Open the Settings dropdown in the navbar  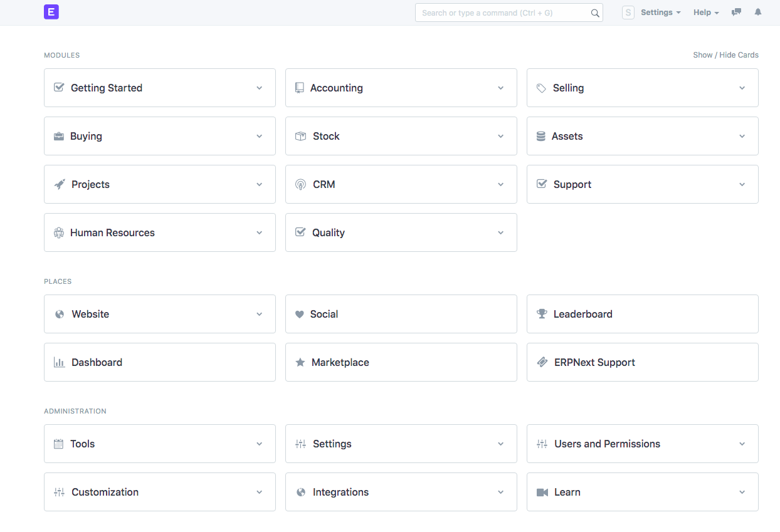[x=661, y=13]
